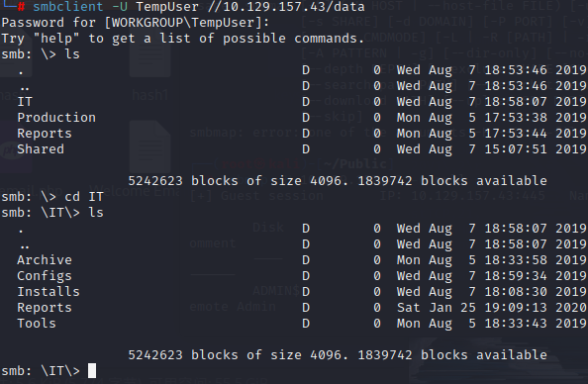Viewport: 588px width, 384px height.
Task: Click the 'help' hint text line
Action: pos(182,39)
